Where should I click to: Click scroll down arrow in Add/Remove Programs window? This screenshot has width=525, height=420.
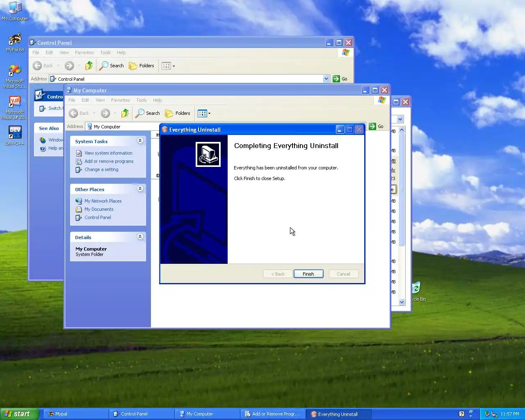[402, 302]
